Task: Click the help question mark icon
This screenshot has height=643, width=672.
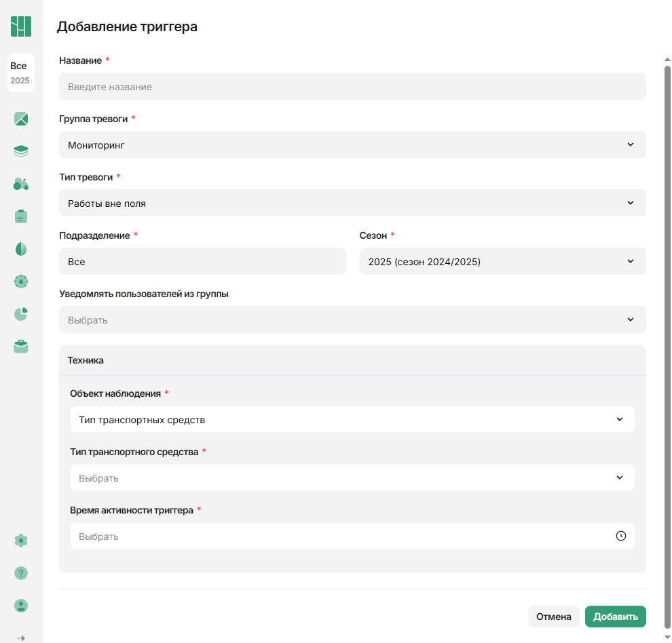Action: pos(21,573)
